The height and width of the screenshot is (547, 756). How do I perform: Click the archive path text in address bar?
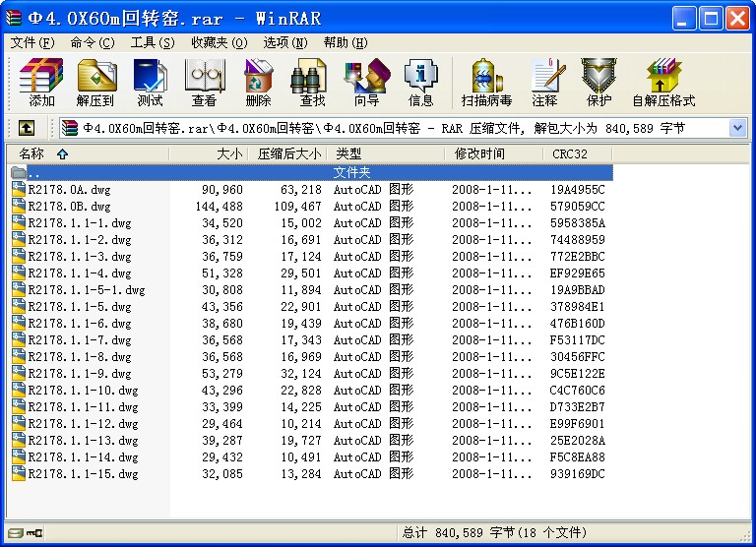(x=383, y=128)
